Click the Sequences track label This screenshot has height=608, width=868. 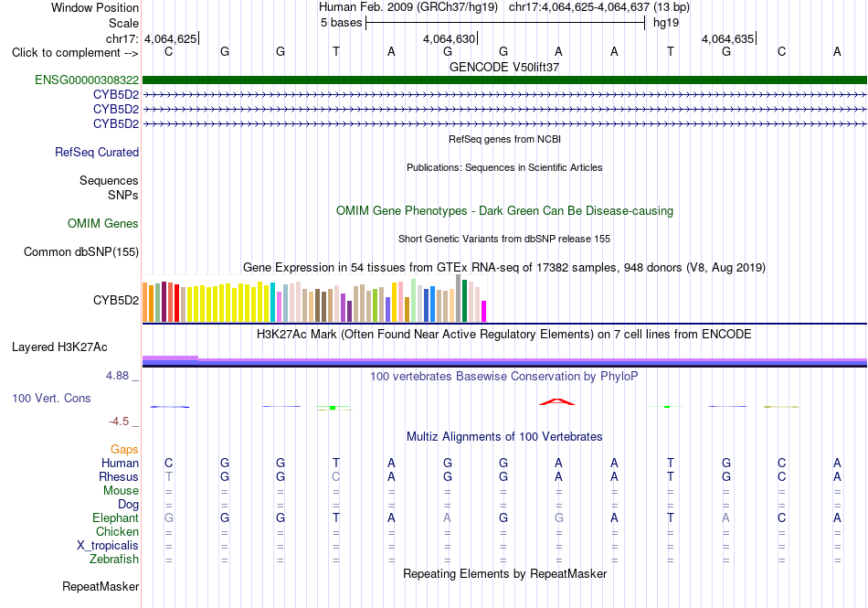109,180
